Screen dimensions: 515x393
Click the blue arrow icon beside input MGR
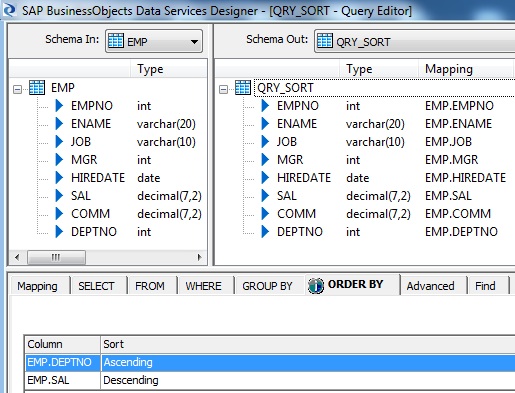[59, 160]
